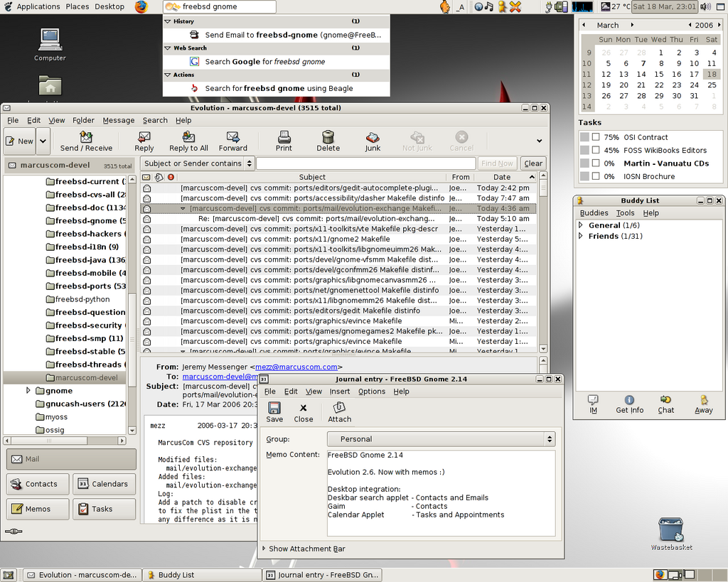
Task: Click the Reply to All icon
Action: (188, 141)
